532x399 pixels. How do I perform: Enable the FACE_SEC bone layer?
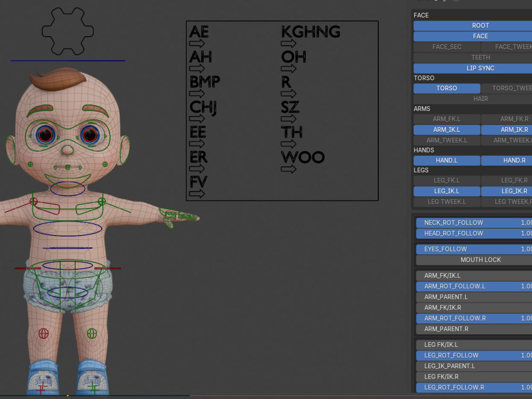click(x=447, y=47)
